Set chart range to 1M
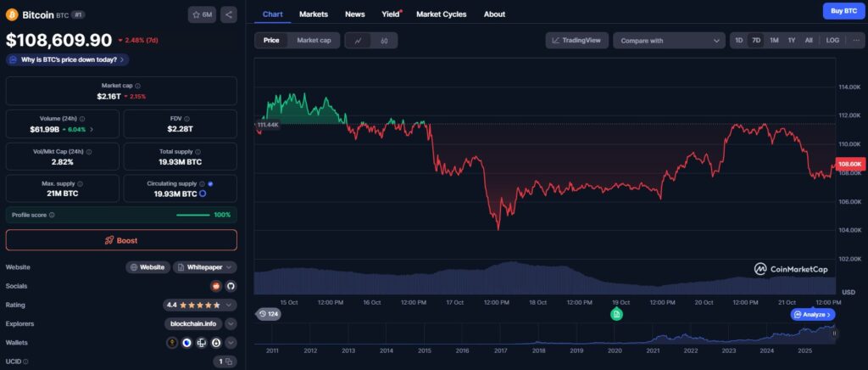Image resolution: width=868 pixels, height=370 pixels. (774, 41)
